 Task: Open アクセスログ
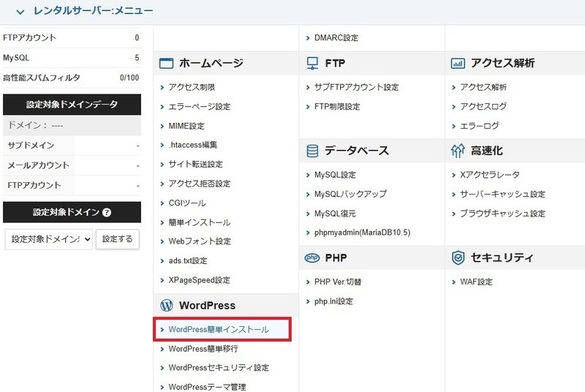pyautogui.click(x=483, y=107)
